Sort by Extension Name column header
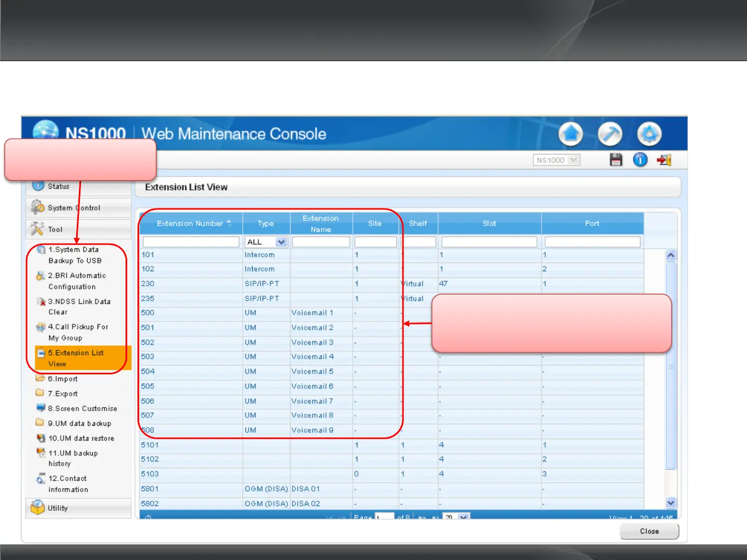Image resolution: width=747 pixels, height=560 pixels. coord(321,223)
